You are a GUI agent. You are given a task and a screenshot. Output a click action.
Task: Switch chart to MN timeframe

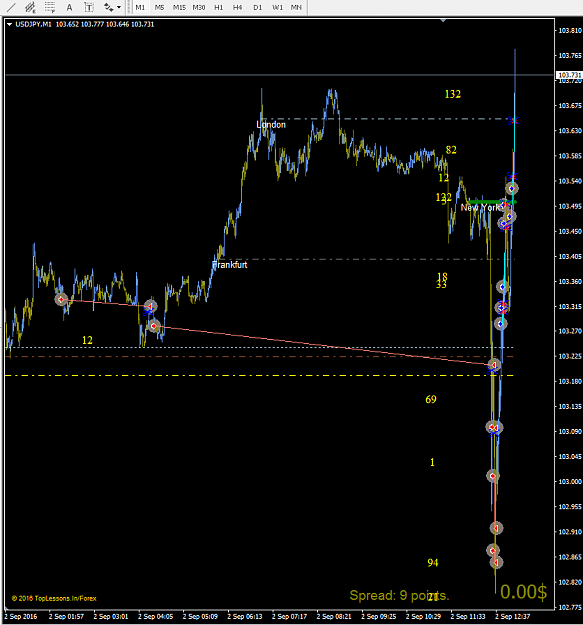296,7
